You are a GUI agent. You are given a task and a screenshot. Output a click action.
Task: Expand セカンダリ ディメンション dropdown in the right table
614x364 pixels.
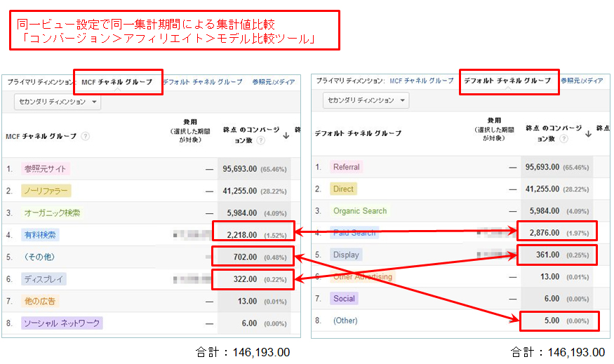(366, 100)
